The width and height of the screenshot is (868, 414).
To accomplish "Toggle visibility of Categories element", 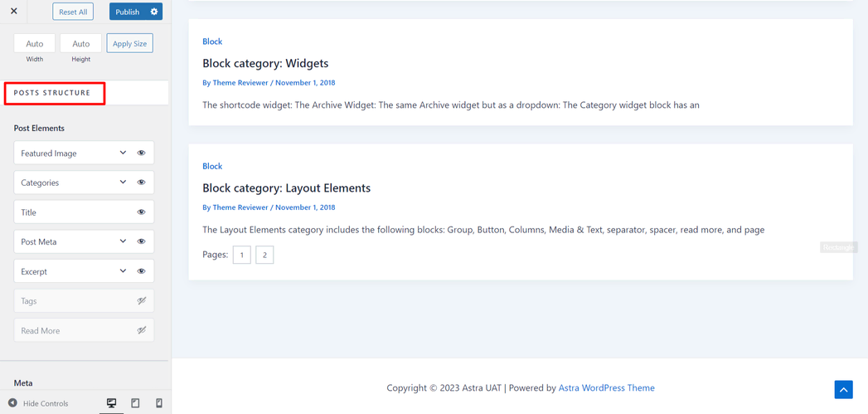I will pos(142,183).
